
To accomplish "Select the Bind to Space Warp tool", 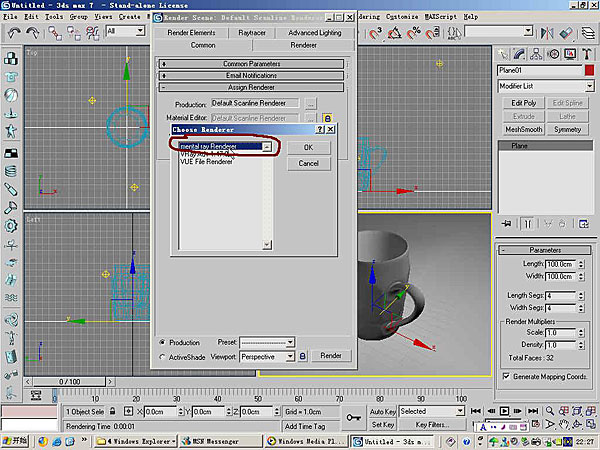I will coord(92,33).
